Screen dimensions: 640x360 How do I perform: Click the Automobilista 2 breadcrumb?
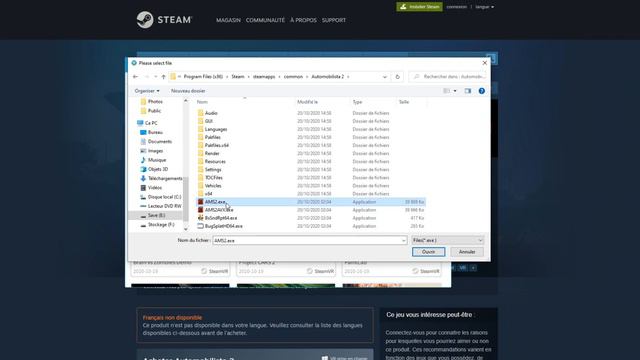point(328,77)
